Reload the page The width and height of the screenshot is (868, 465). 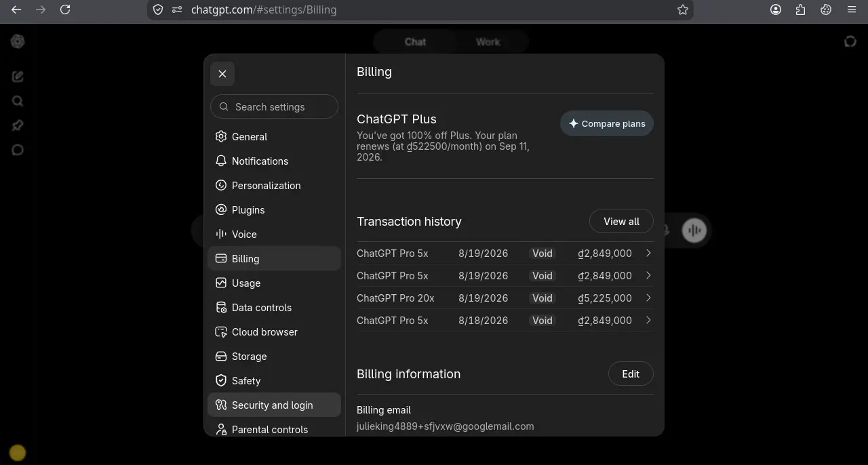(x=65, y=9)
